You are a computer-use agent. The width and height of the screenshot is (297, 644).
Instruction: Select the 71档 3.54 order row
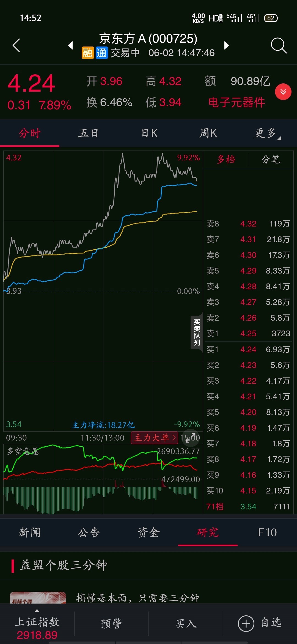pyautogui.click(x=248, y=507)
